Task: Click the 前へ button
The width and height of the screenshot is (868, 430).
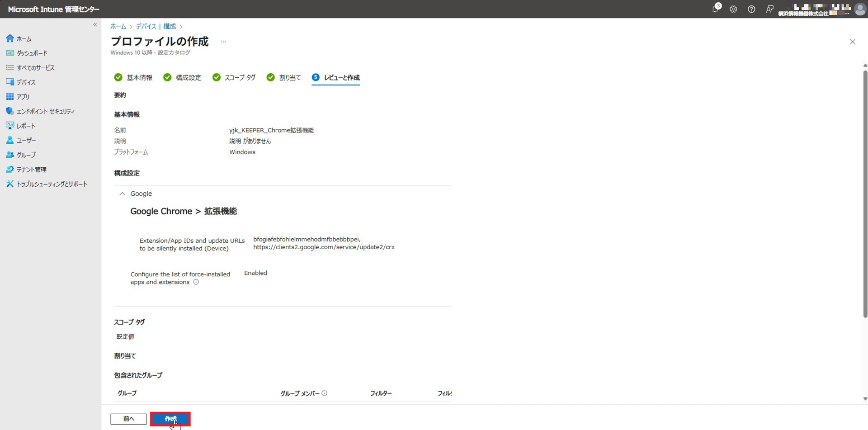Action: [128, 419]
